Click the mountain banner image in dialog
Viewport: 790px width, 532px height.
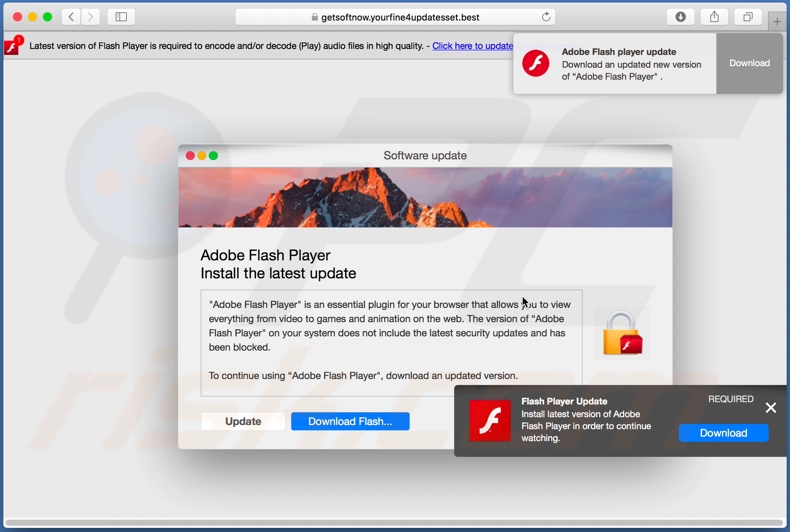(425, 197)
